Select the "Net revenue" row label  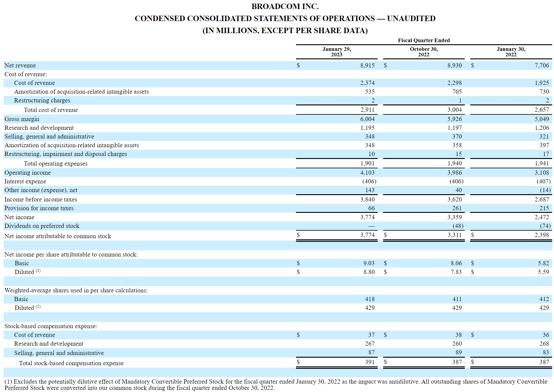click(20, 65)
